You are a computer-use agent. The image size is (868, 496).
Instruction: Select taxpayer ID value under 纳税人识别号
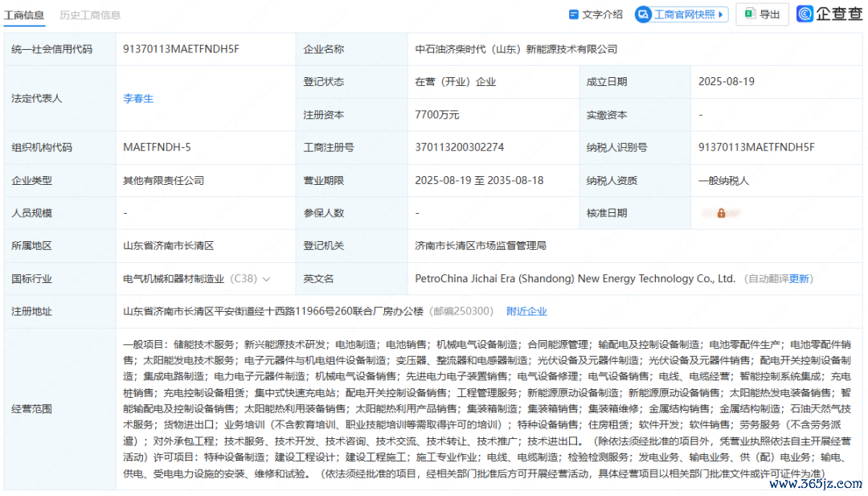point(756,148)
